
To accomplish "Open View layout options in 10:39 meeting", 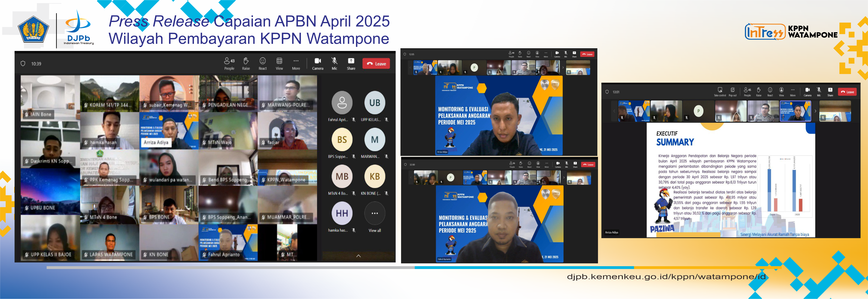I will (279, 64).
